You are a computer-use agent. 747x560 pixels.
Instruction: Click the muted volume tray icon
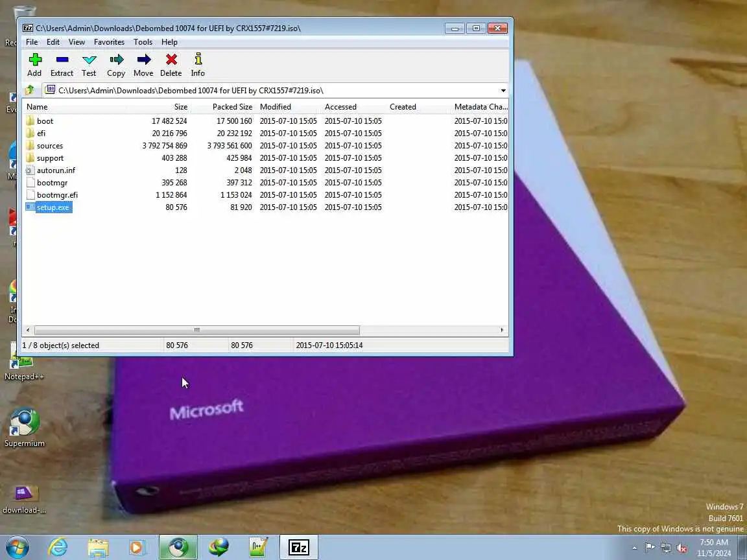[x=682, y=548]
